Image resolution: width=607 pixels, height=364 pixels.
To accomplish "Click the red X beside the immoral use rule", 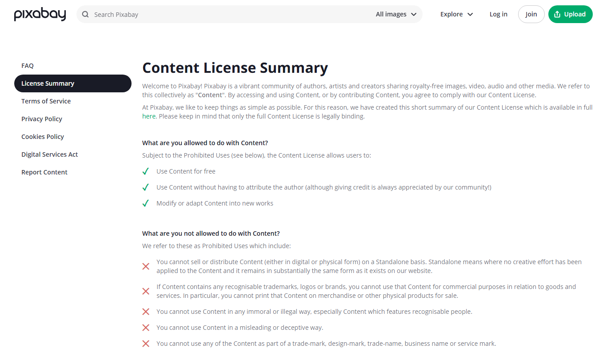I will [x=146, y=312].
